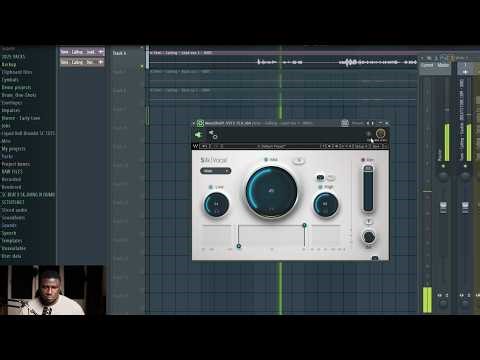The height and width of the screenshot is (360, 480).
Task: Open the Waves routing settings icon
Action: [x=213, y=135]
